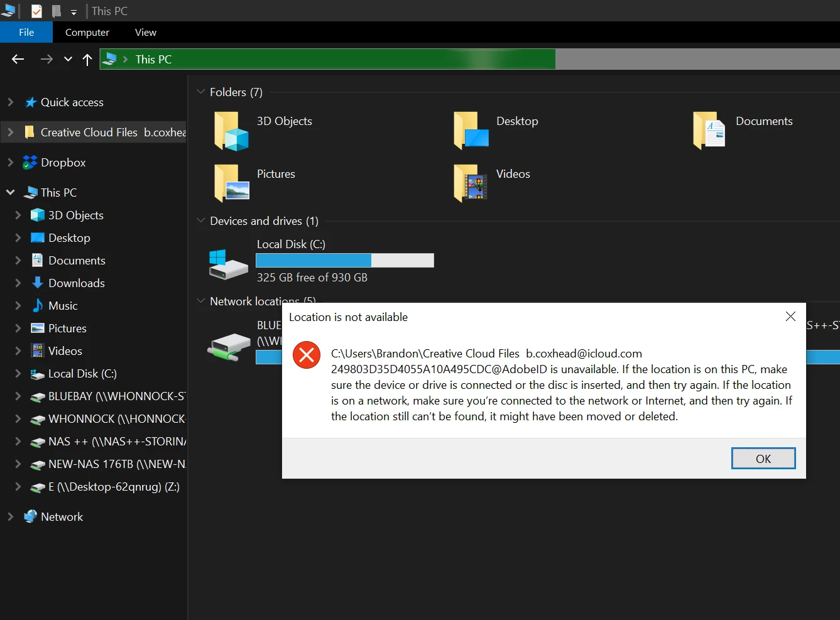Click the BLUE network drive icon
This screenshot has height=620, width=840.
pyautogui.click(x=229, y=347)
